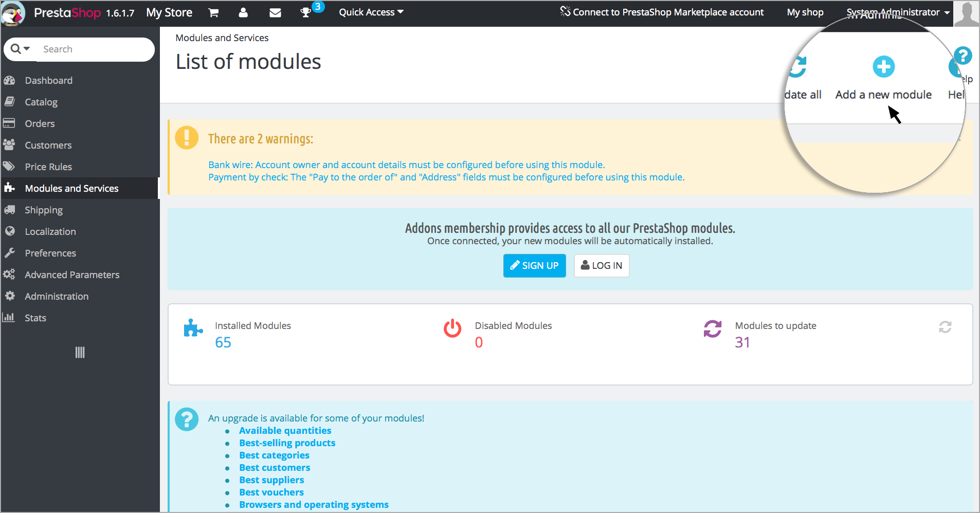Open the trophy notifications icon

tap(306, 13)
